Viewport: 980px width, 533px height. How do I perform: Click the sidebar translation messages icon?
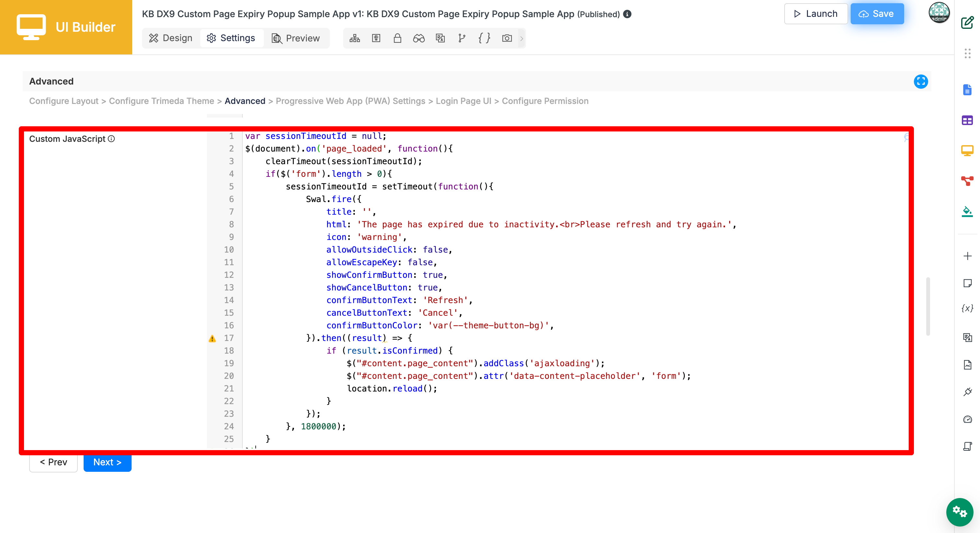pyautogui.click(x=967, y=337)
